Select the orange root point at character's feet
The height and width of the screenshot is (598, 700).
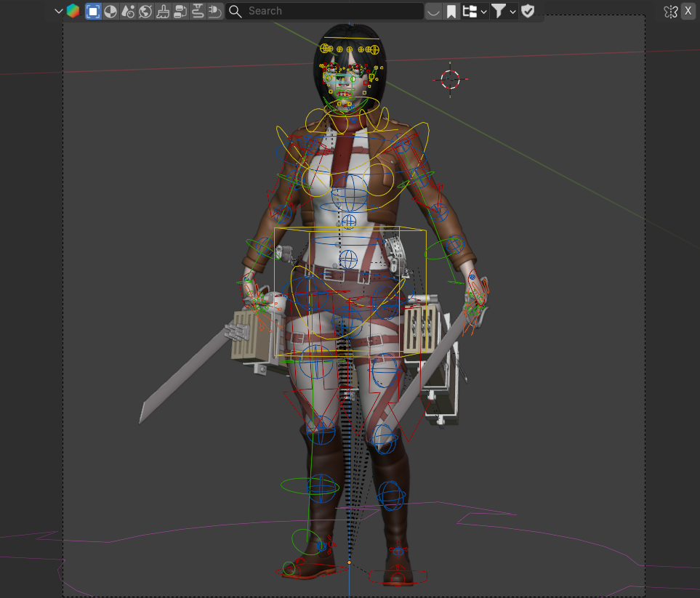click(x=349, y=562)
